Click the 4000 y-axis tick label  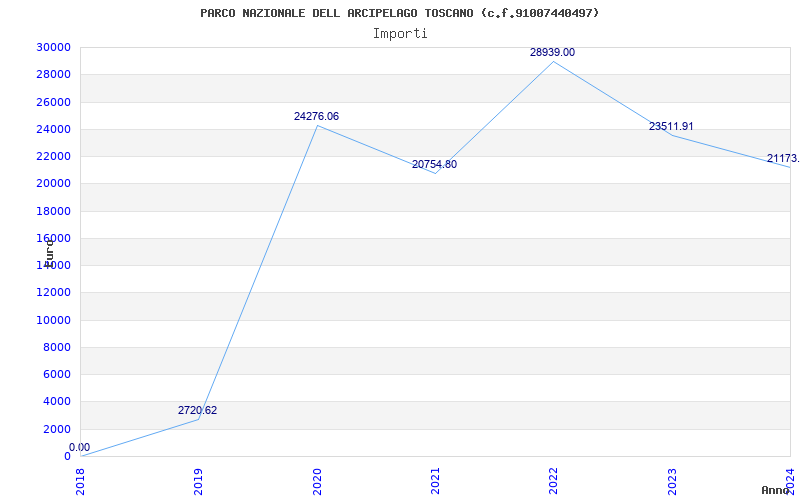[56, 402]
